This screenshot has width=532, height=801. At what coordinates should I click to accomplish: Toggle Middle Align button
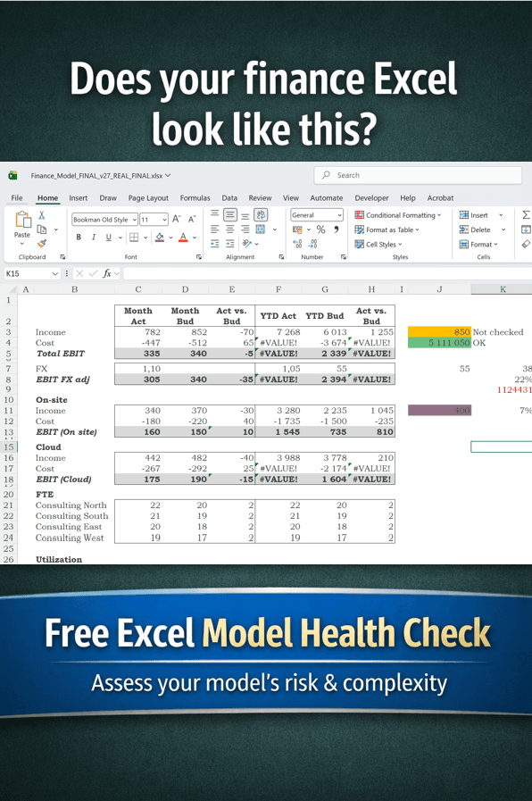(x=230, y=214)
